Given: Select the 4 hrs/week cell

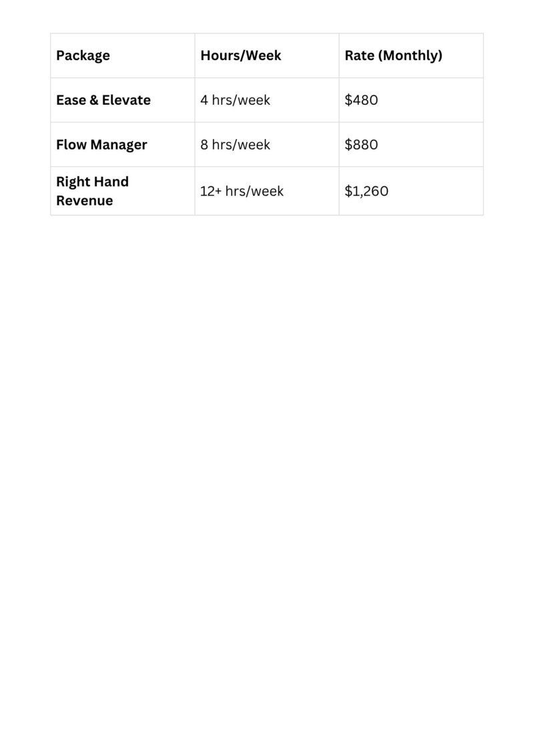Looking at the screenshot, I should [235, 100].
